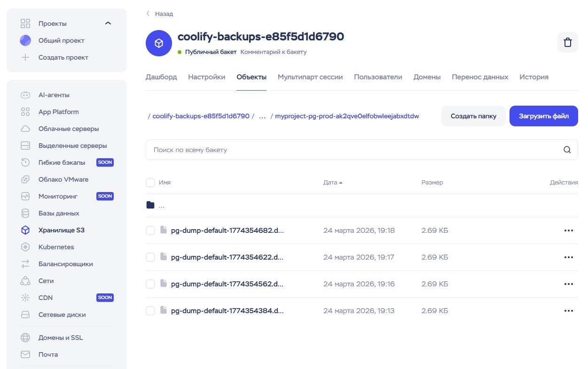Click date 24 марта 2026, 19:13
This screenshot has width=588, height=369.
(x=359, y=311)
